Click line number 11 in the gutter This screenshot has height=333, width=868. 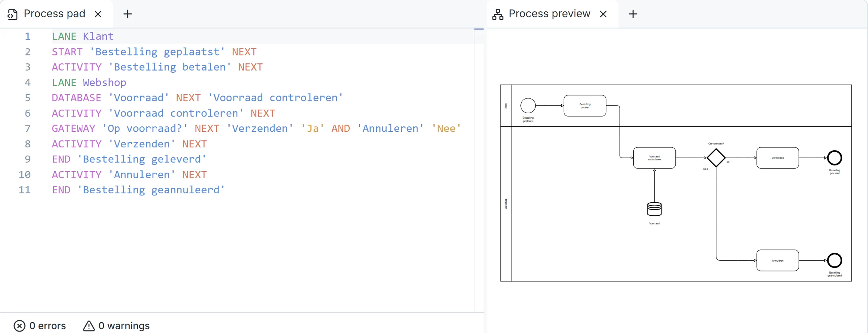25,190
